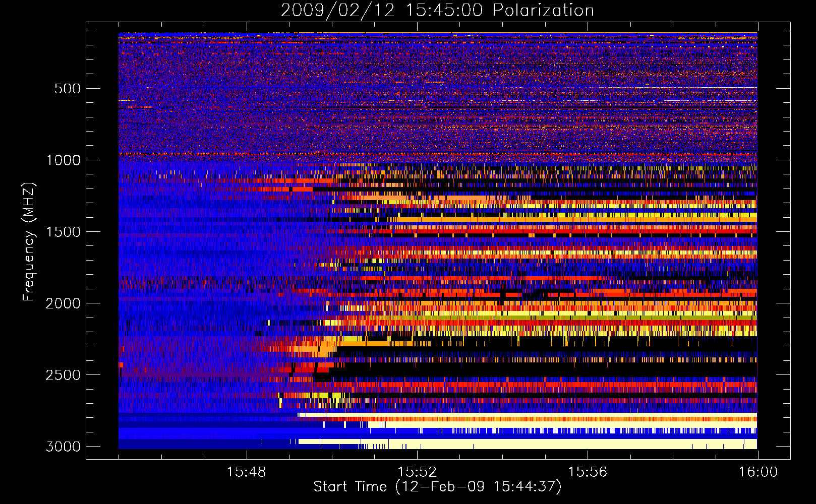Viewport: 816px width, 504px height.
Task: Click the 16:00 time tick label
Action: (758, 472)
